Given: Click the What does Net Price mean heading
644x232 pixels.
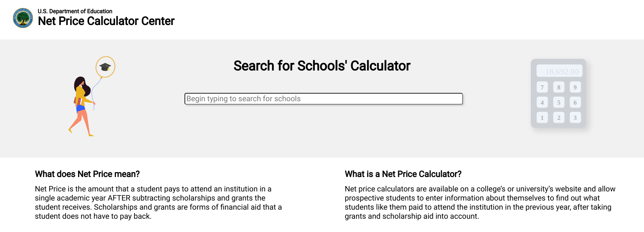Looking at the screenshot, I should (x=87, y=174).
